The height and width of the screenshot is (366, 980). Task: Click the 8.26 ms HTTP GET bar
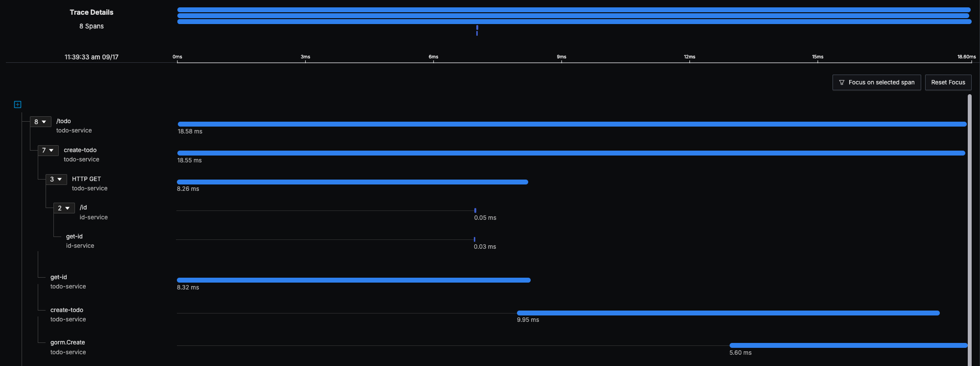tap(352, 182)
